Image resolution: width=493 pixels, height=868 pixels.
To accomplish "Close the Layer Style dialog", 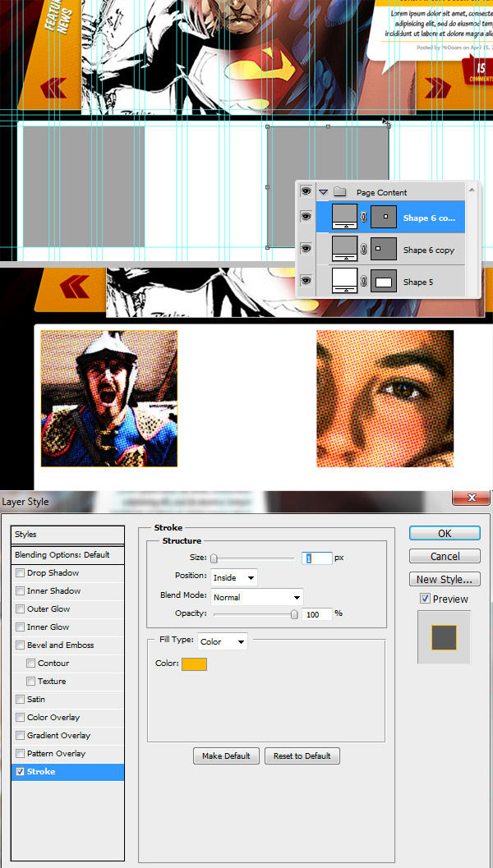I will point(472,498).
